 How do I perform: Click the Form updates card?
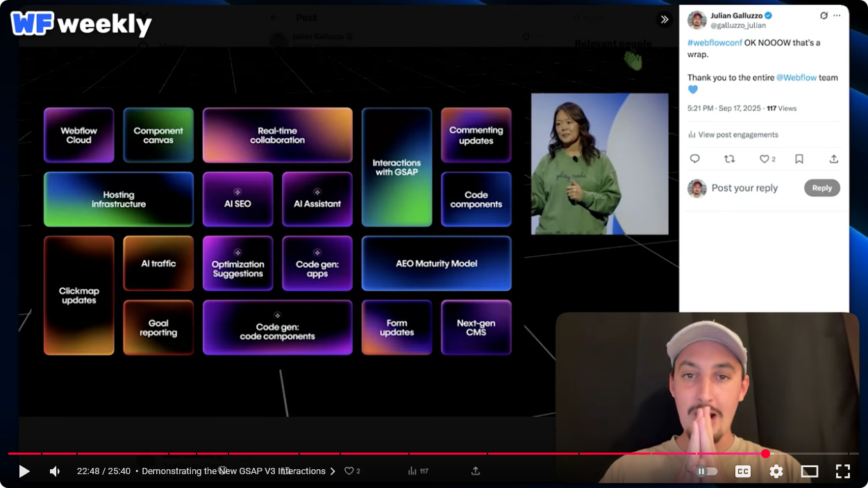[x=397, y=328]
